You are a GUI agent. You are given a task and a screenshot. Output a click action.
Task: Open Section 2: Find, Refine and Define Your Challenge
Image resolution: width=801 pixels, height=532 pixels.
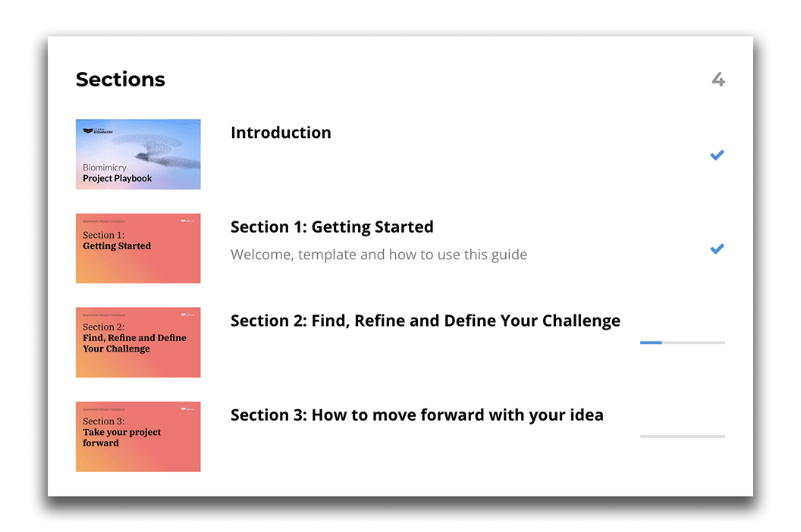click(426, 321)
